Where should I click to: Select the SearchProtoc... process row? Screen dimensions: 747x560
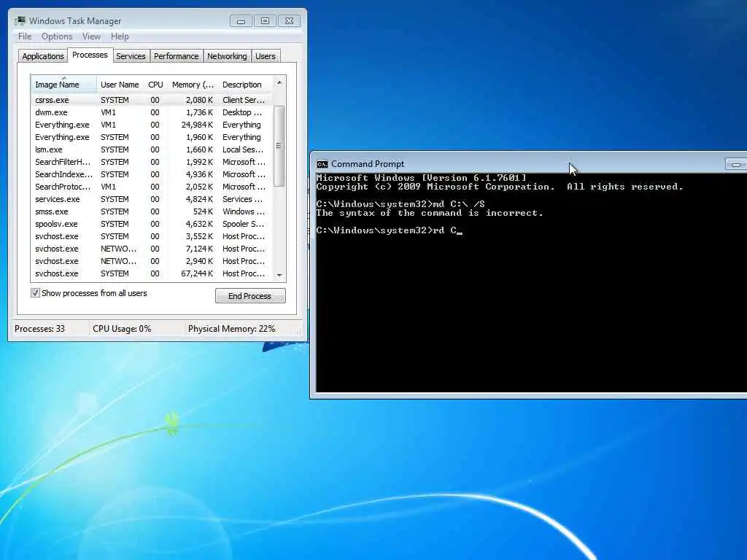pos(152,187)
